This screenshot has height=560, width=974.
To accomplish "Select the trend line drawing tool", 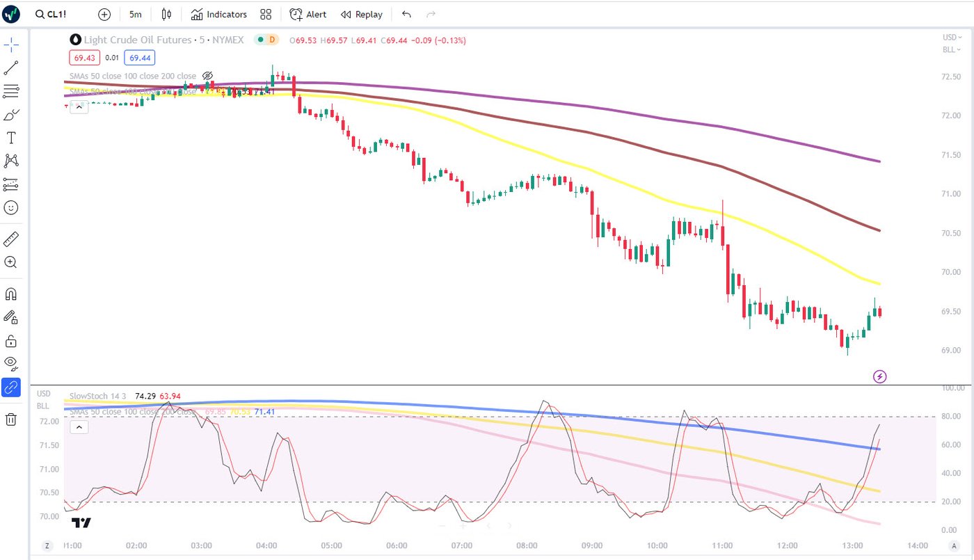I will coord(11,68).
